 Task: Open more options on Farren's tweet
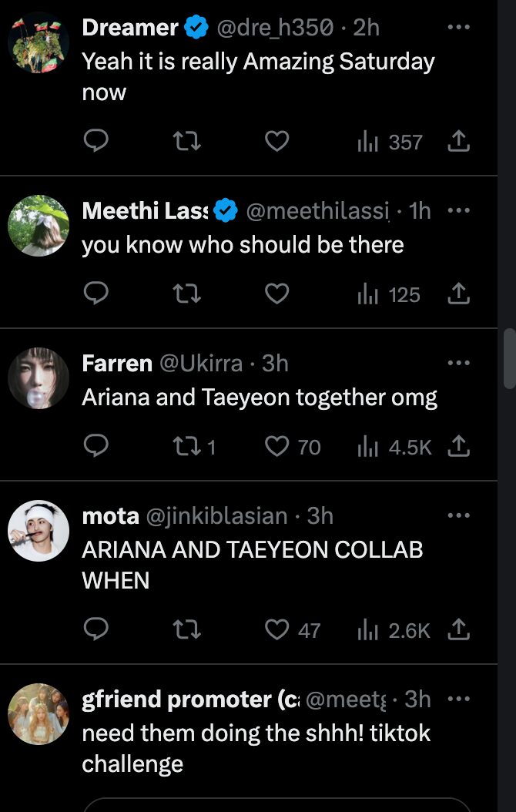pos(458,363)
